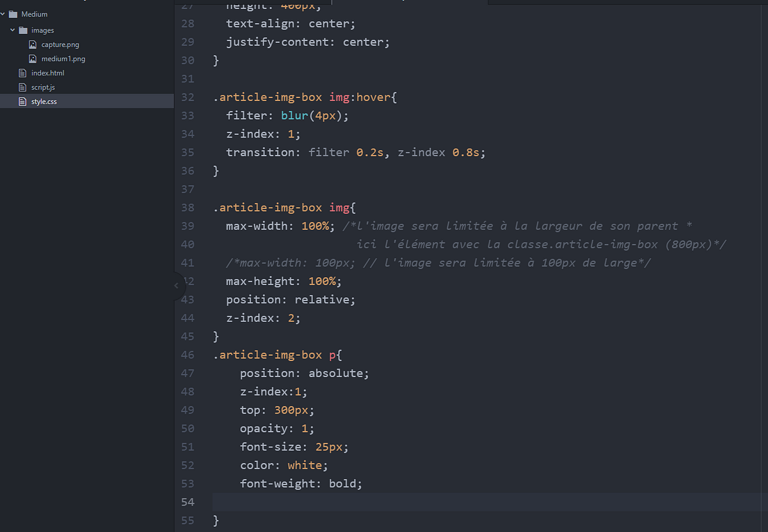
Task: Collapse the images folder in the tree
Action: [12, 29]
